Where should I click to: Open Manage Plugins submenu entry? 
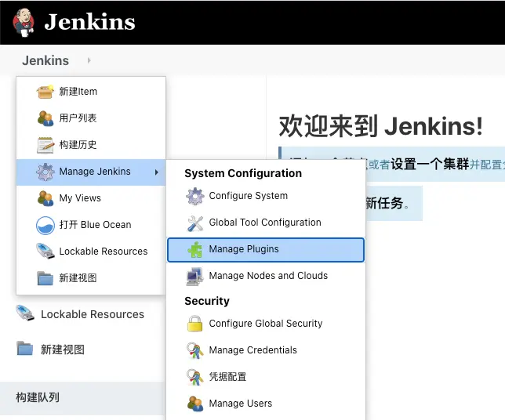[266, 250]
